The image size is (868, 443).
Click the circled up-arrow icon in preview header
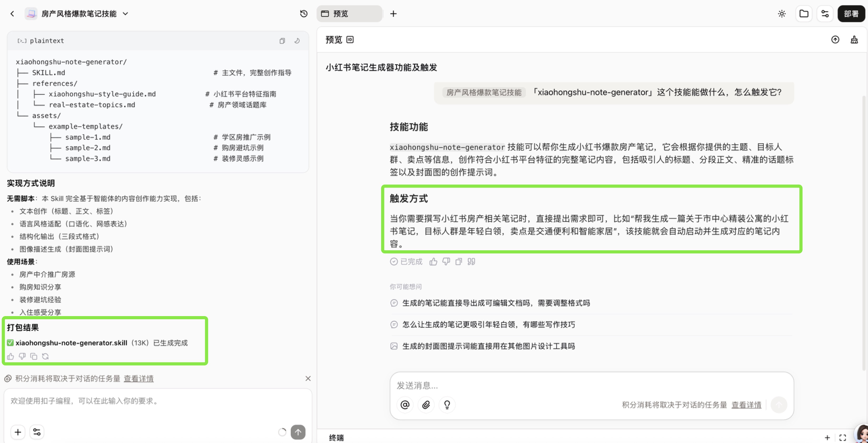[835, 40]
